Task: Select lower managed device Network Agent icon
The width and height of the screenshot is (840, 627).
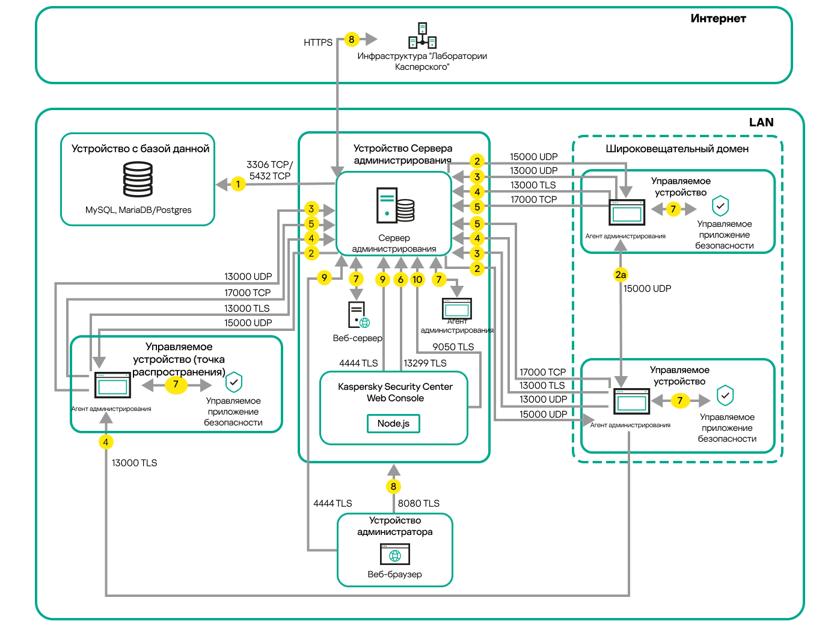Action: tap(631, 401)
